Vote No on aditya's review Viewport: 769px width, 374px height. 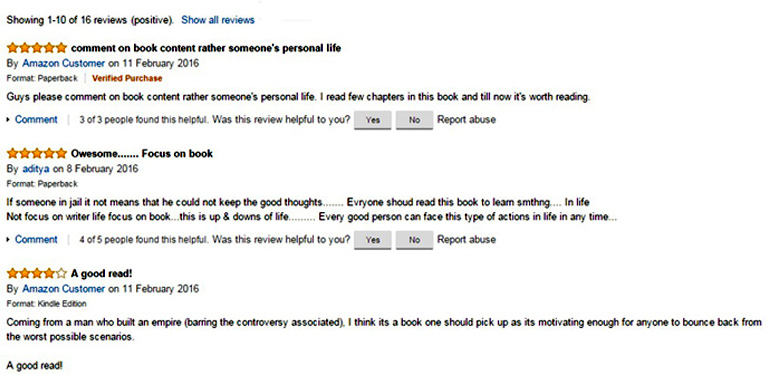414,240
